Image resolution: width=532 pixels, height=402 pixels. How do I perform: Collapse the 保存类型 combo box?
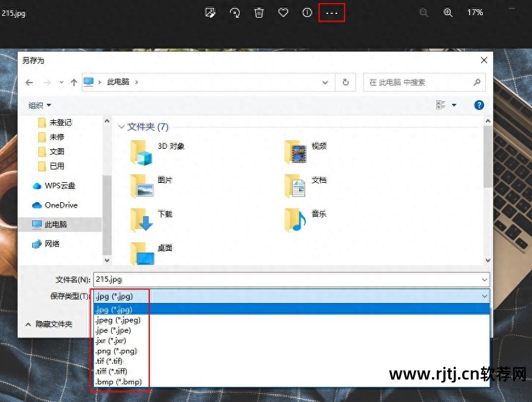coord(485,296)
